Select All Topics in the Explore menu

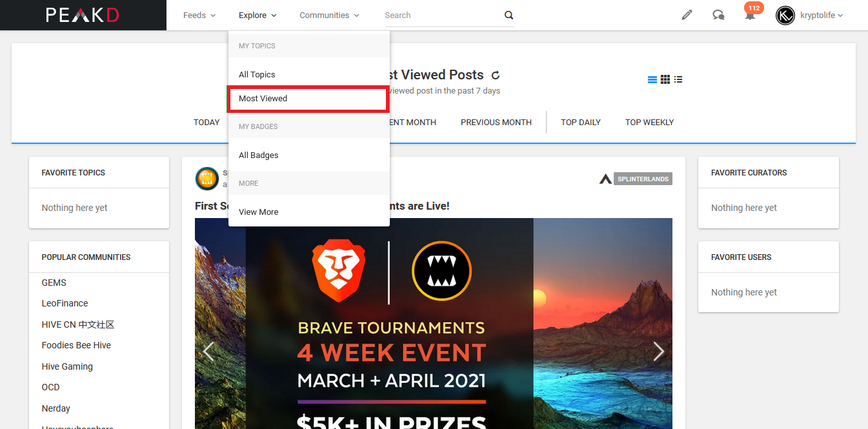tap(309, 74)
